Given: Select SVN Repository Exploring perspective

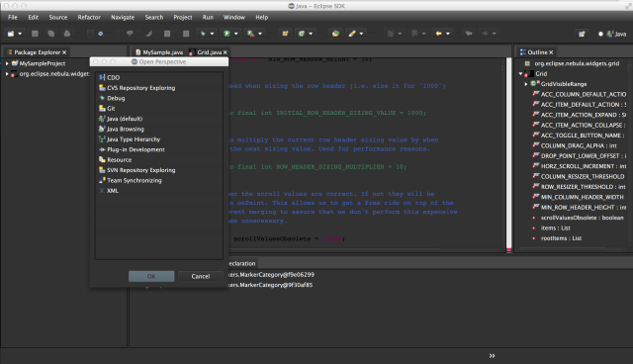Looking at the screenshot, I should pos(137,170).
